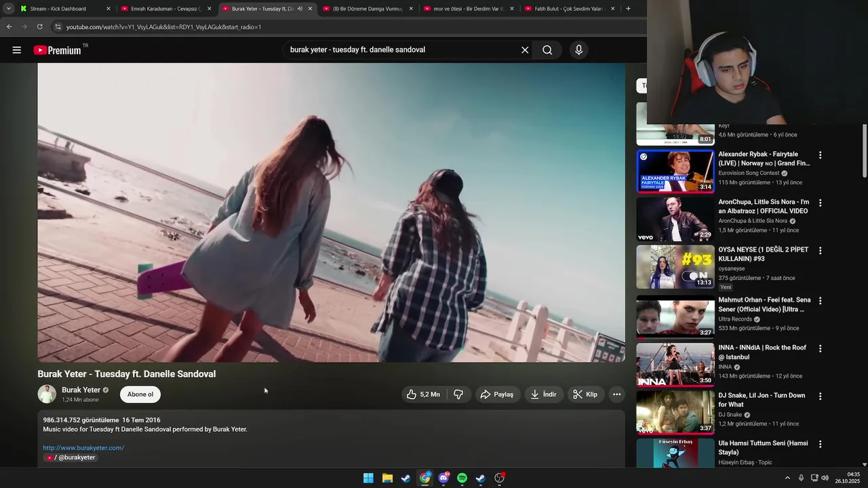
Task: Open Burak Yeter channel avatar
Action: [x=47, y=394]
